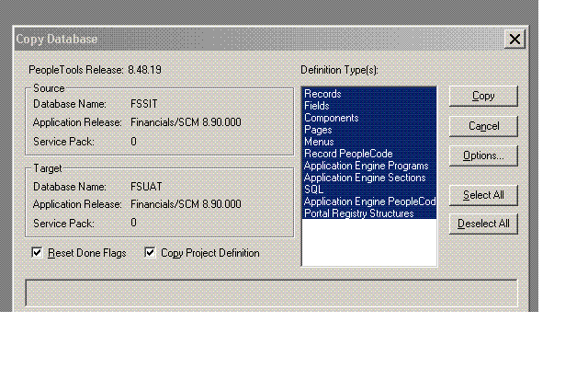Open the Options... dialog
588x368 pixels.
(x=483, y=155)
